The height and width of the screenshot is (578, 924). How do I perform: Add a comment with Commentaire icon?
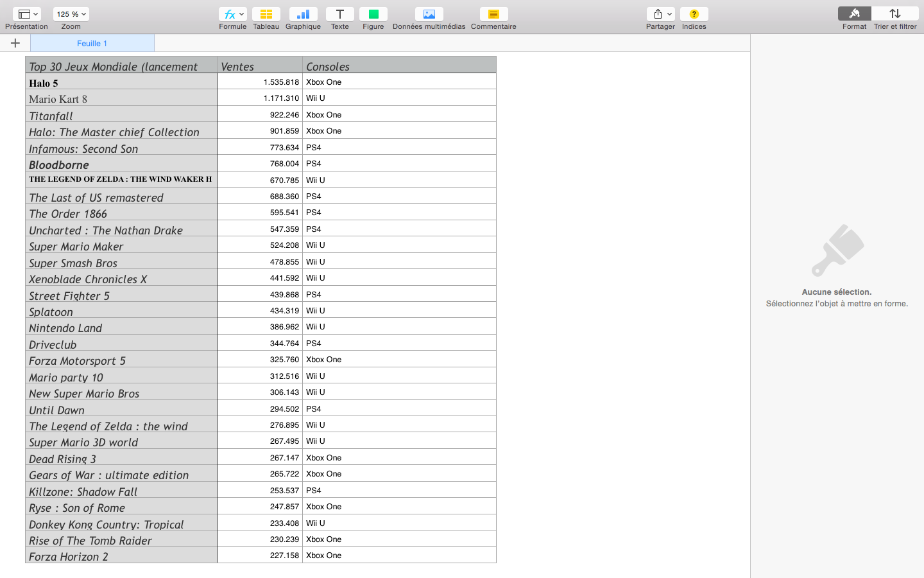[493, 14]
